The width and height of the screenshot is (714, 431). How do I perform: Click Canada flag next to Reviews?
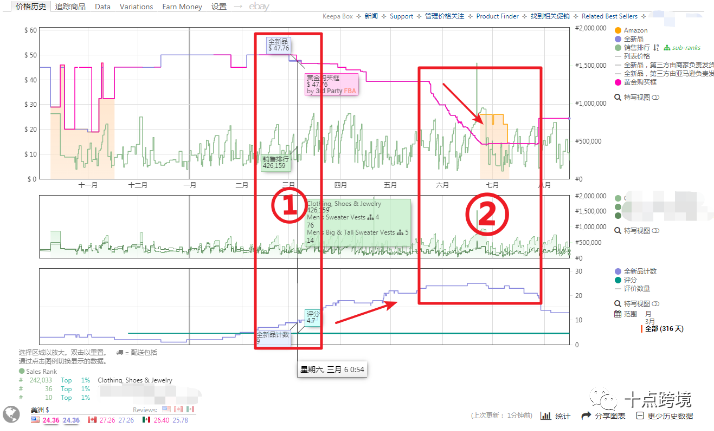(178, 409)
